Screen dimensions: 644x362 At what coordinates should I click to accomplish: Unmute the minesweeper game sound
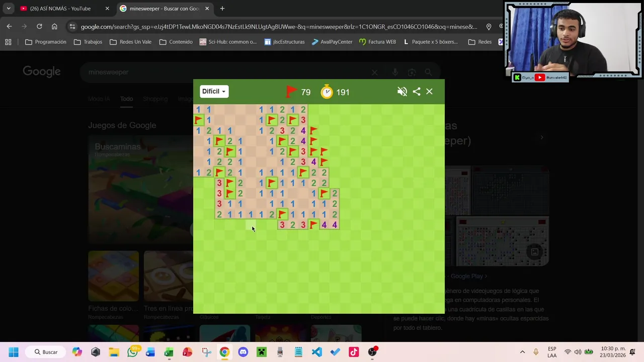(402, 92)
